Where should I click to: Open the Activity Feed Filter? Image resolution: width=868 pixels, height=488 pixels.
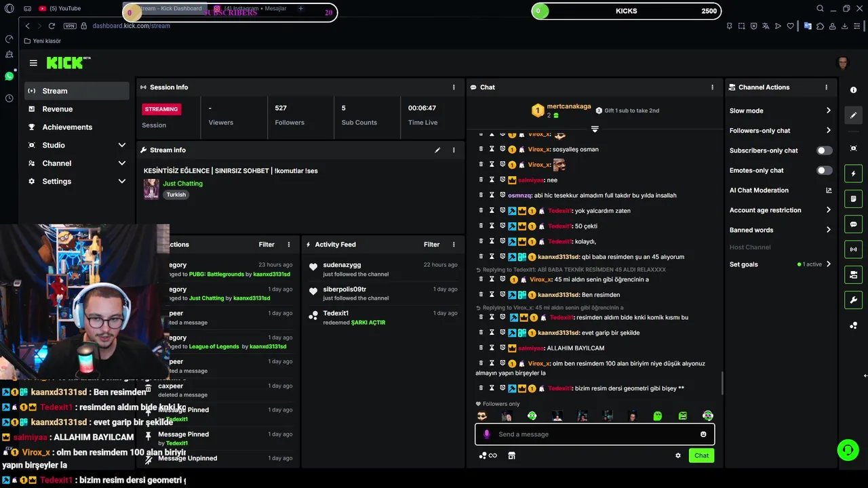432,245
